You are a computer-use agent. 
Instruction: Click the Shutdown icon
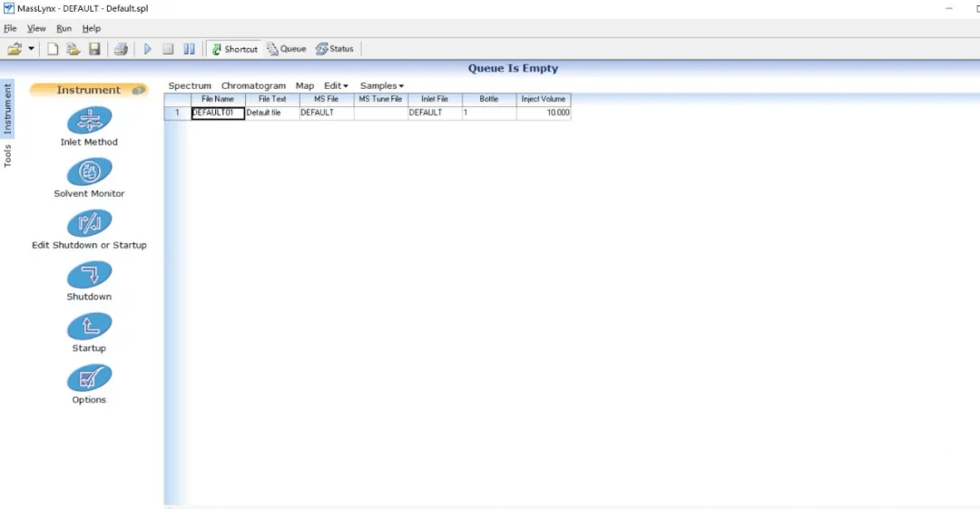coord(89,275)
